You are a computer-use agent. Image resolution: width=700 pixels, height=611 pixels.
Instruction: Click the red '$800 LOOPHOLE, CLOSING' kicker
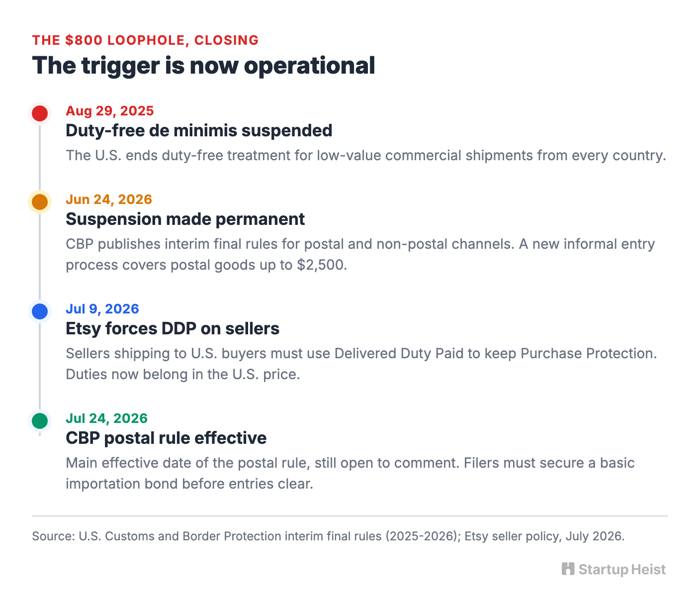click(145, 40)
